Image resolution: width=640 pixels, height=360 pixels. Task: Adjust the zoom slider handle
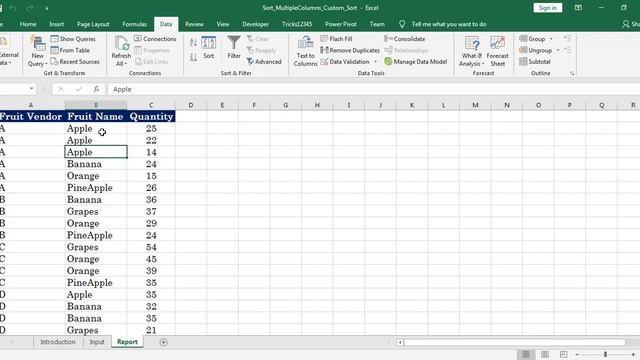[605, 354]
